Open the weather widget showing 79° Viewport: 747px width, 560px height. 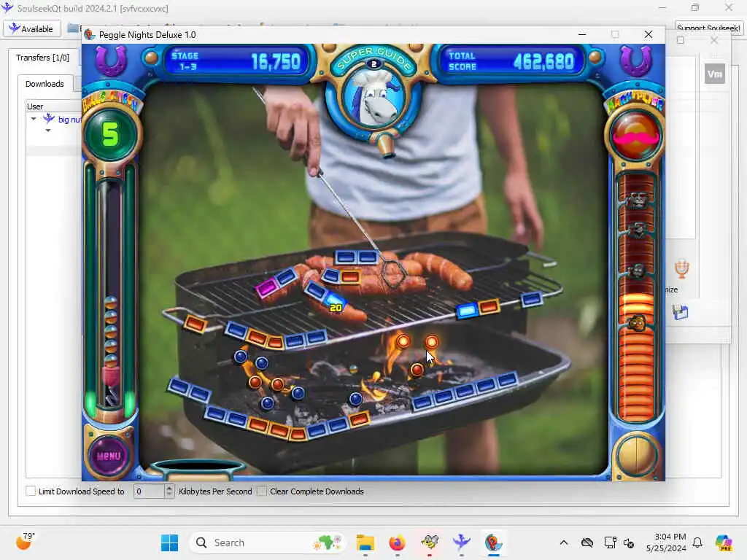[x=26, y=541]
